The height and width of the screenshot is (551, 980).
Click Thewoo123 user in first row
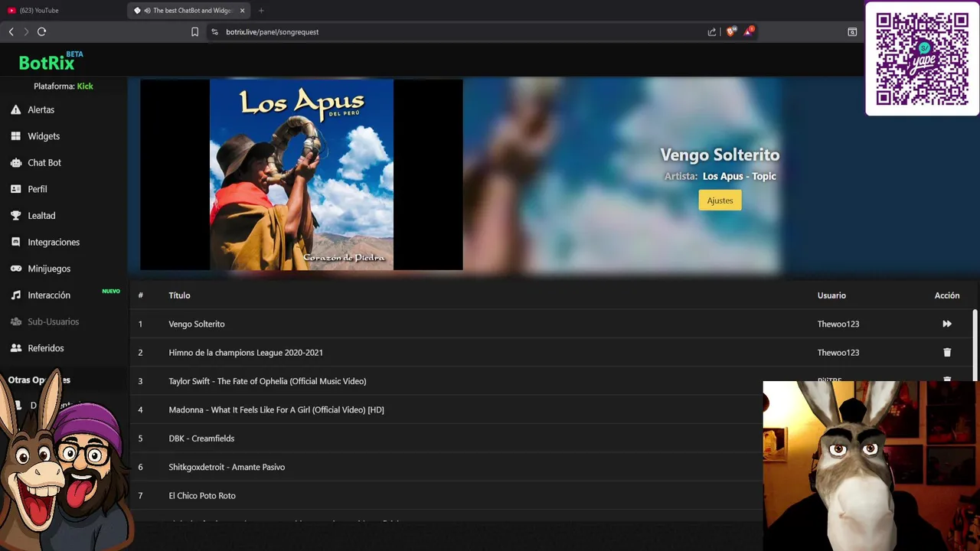tap(838, 324)
